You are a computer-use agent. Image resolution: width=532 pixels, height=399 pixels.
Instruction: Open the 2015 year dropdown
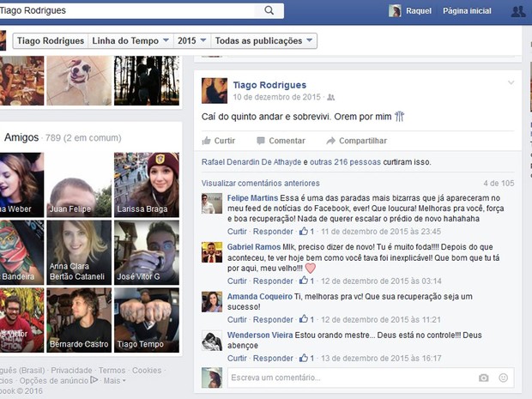(190, 40)
